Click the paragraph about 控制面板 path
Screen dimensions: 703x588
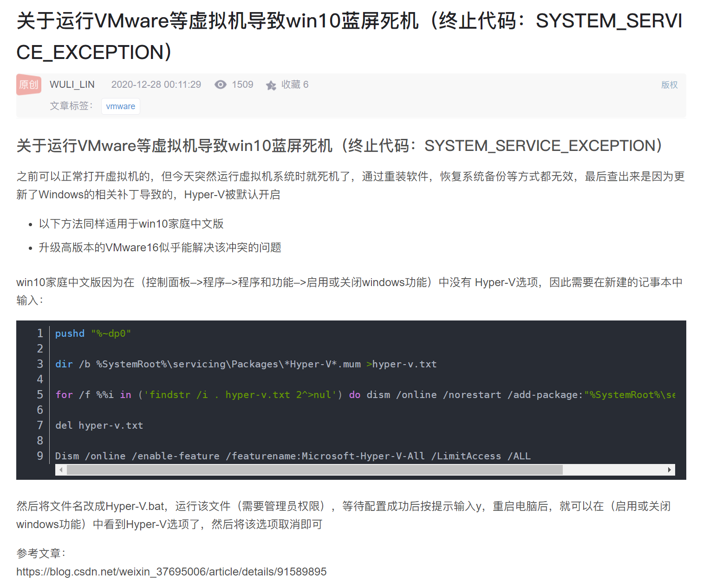pos(350,291)
